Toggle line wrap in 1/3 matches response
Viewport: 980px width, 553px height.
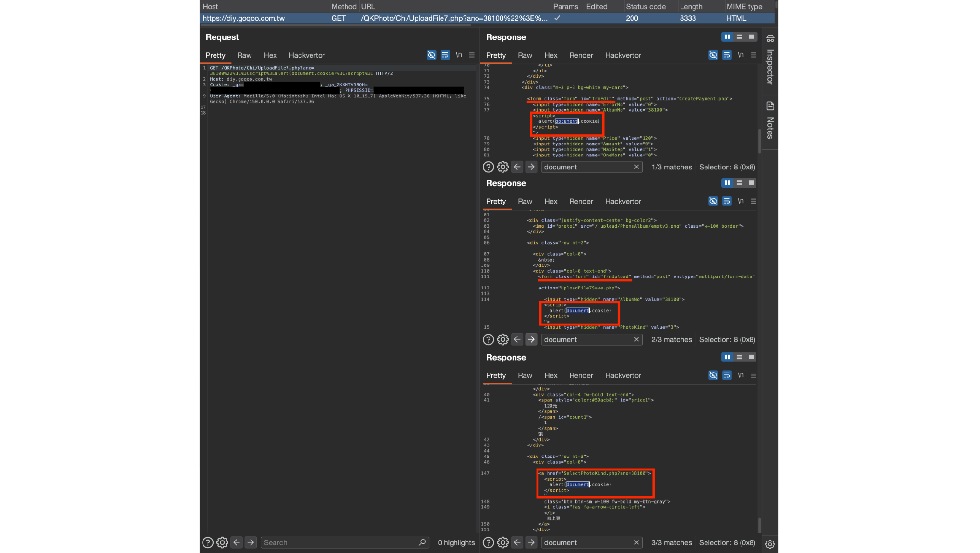[727, 55]
